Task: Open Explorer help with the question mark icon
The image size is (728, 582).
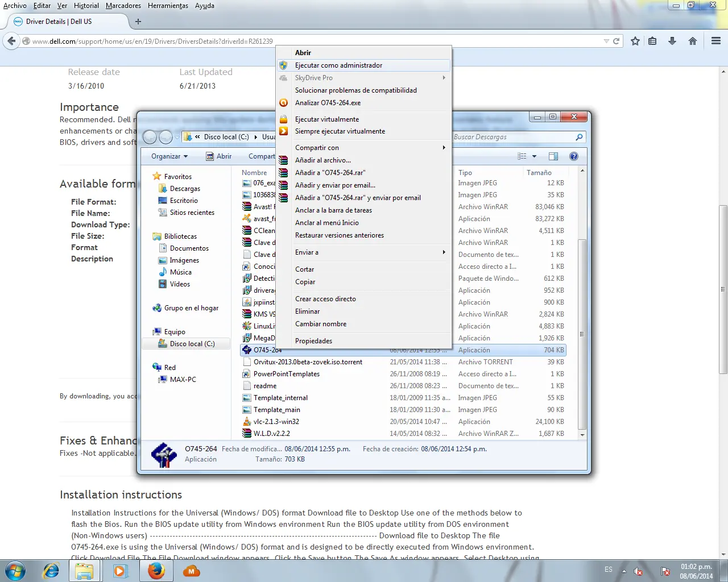Action: (574, 156)
